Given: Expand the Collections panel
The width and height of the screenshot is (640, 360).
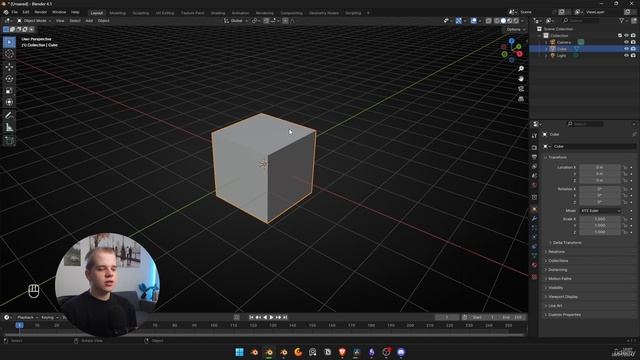Looking at the screenshot, I should tap(557, 260).
